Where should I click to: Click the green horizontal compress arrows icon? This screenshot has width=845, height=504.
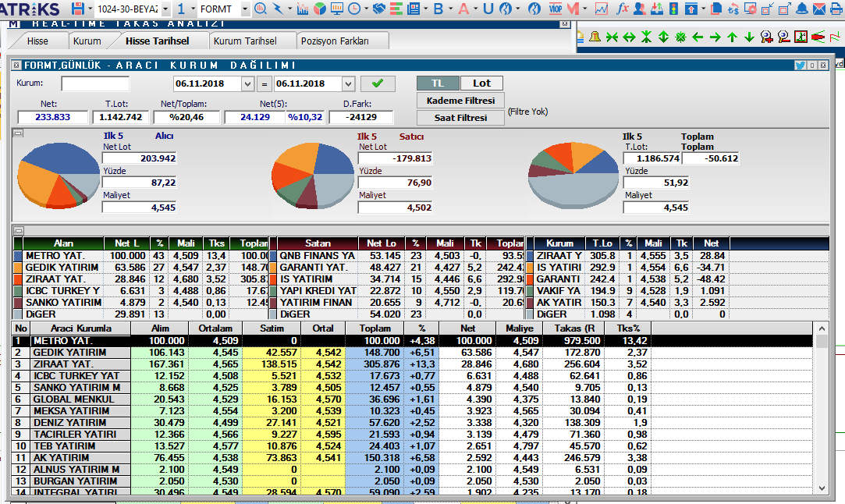612,37
